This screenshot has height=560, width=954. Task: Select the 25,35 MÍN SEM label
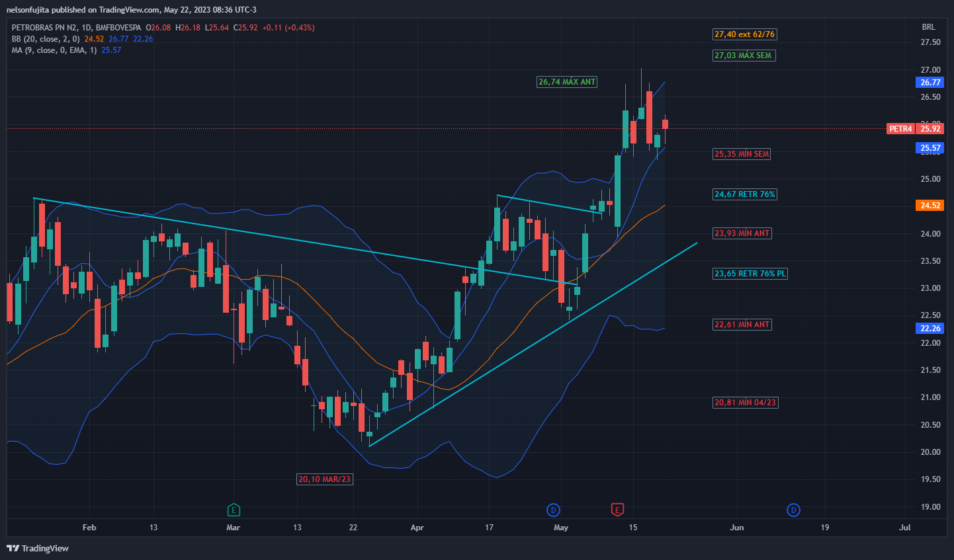[742, 154]
